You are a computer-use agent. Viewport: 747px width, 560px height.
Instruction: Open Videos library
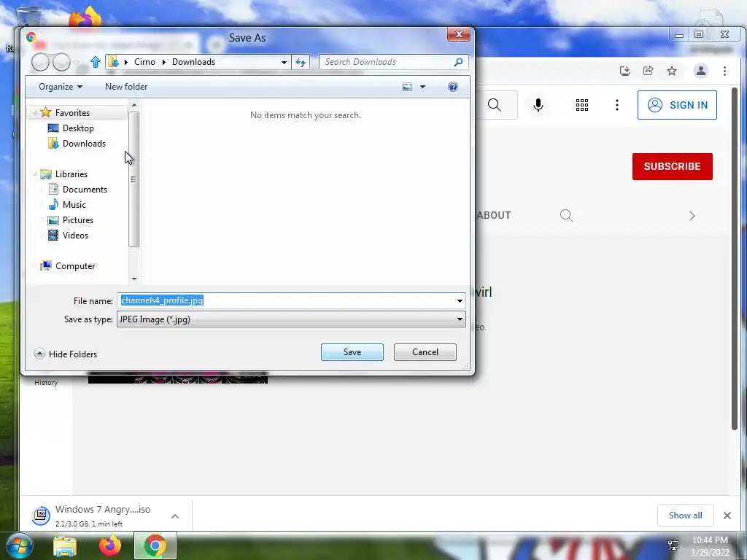(x=75, y=236)
